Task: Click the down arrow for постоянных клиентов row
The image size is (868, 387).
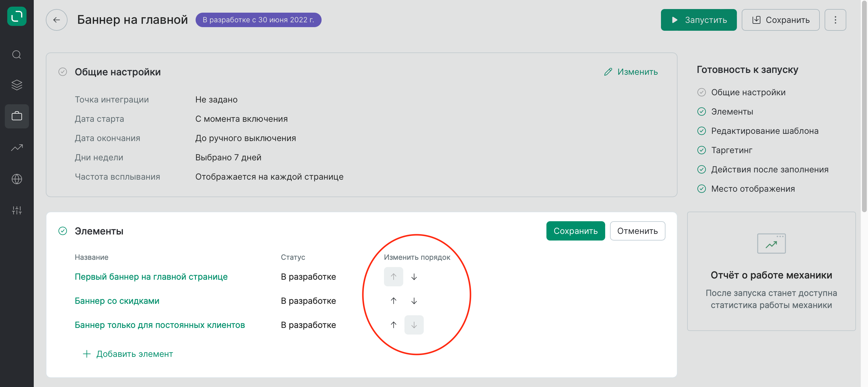Action: pyautogui.click(x=414, y=325)
